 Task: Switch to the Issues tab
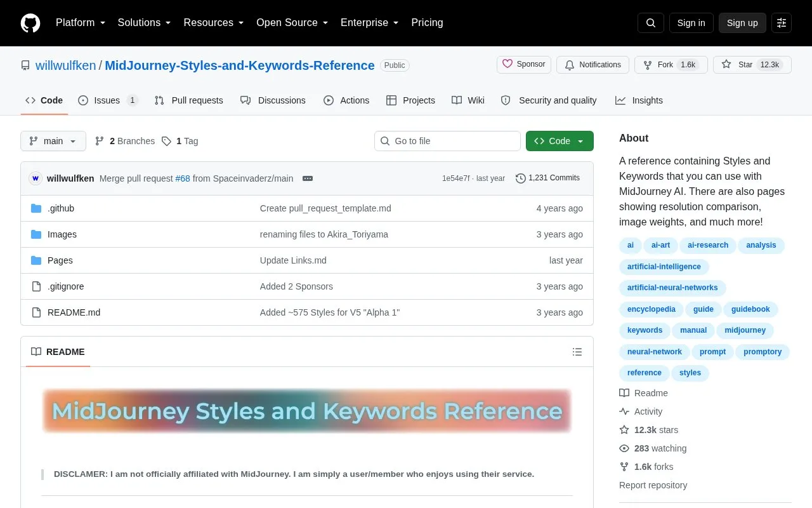[108, 100]
